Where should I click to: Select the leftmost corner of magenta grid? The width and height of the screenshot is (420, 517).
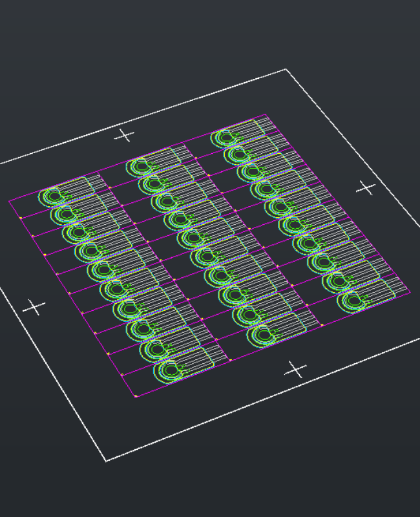pyautogui.click(x=9, y=201)
